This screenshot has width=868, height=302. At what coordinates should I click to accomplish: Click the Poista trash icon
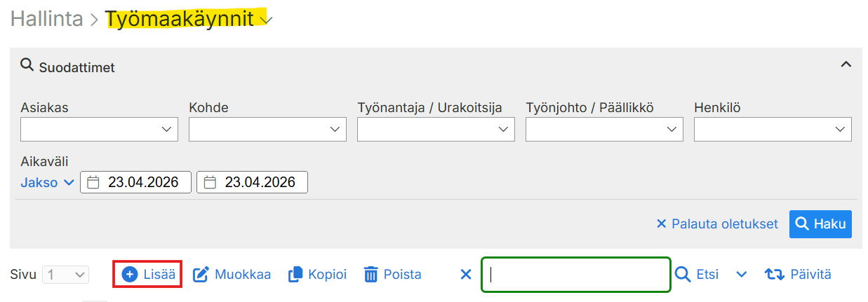(x=370, y=275)
